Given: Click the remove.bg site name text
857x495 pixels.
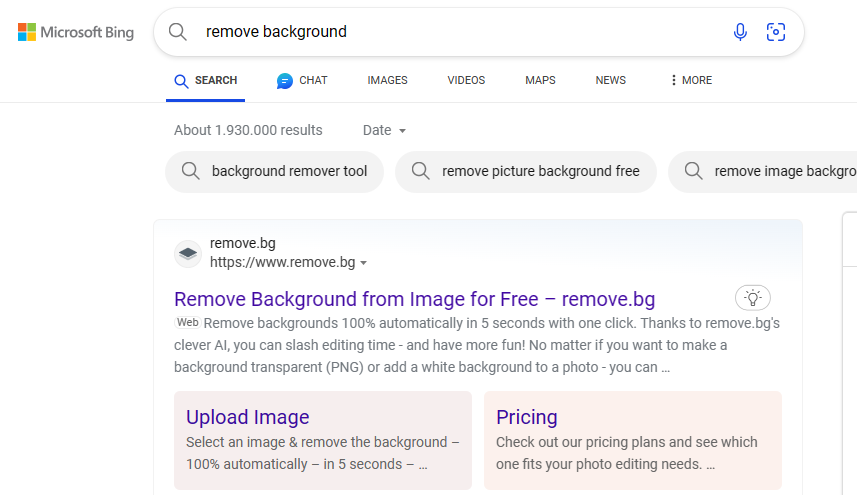Looking at the screenshot, I should coord(243,243).
